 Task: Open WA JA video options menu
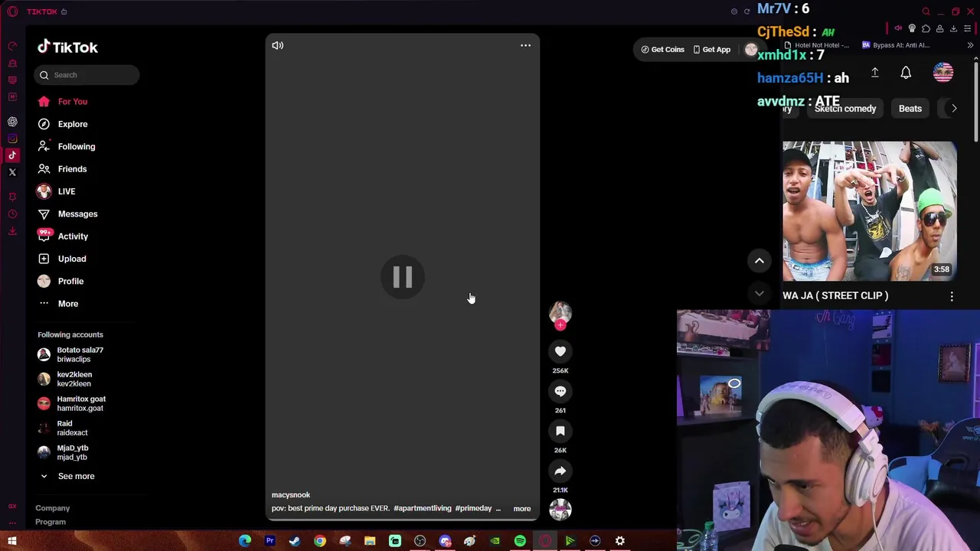(952, 296)
